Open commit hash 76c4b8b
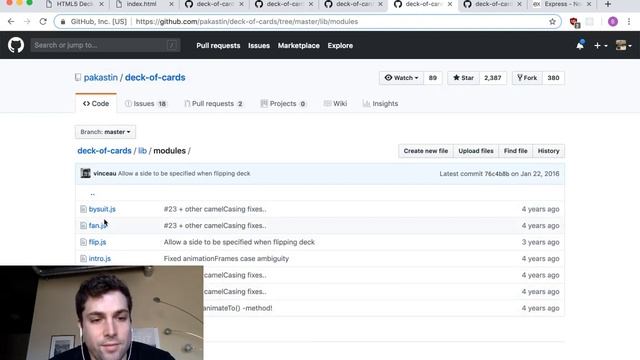Screen dimensions: 640x360 coord(497,173)
